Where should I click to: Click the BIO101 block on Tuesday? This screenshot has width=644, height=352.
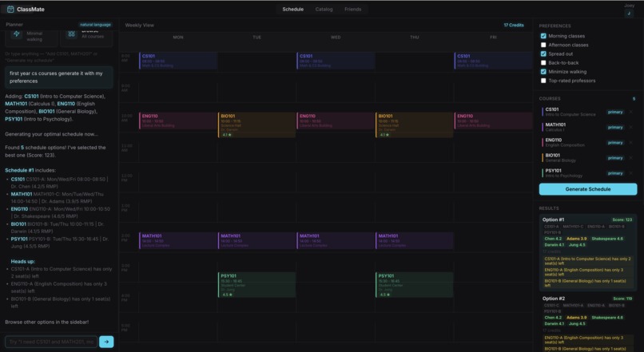[x=256, y=125]
